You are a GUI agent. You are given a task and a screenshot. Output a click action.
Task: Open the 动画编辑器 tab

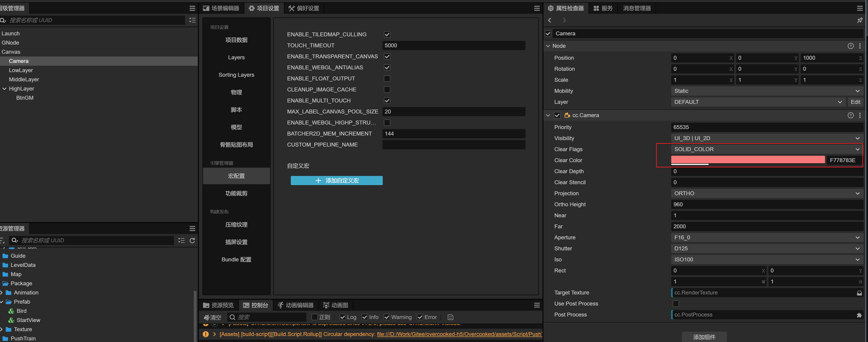click(x=296, y=305)
